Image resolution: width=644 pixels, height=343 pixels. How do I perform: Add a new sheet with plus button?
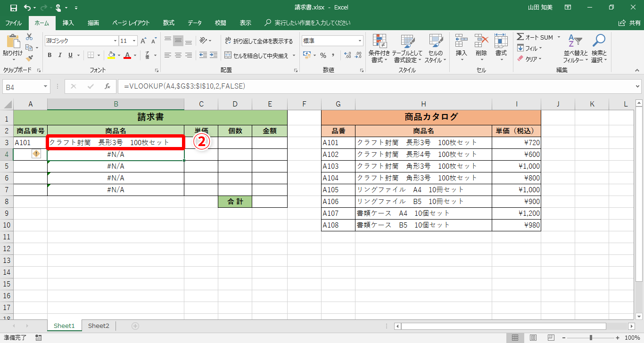pyautogui.click(x=135, y=326)
